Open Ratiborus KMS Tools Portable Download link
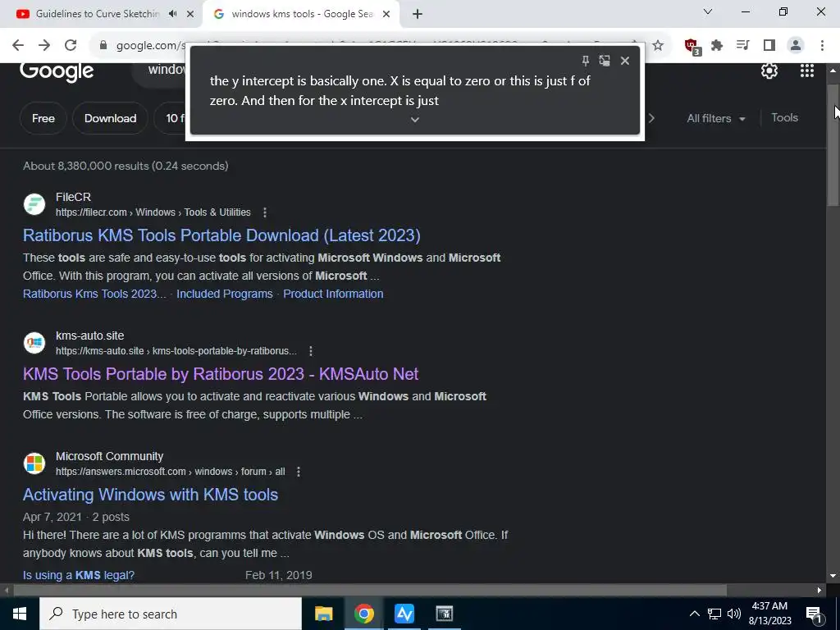 click(x=221, y=235)
